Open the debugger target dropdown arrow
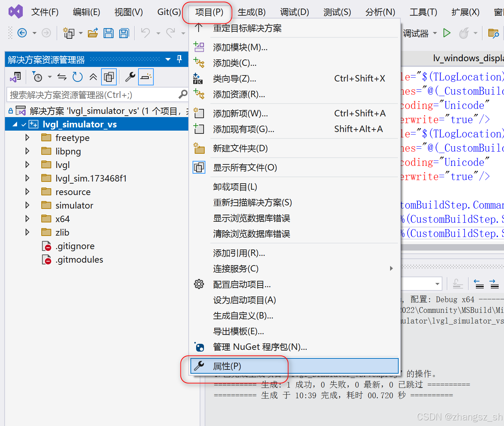Screen dimensions: 504x426 coord(435,33)
